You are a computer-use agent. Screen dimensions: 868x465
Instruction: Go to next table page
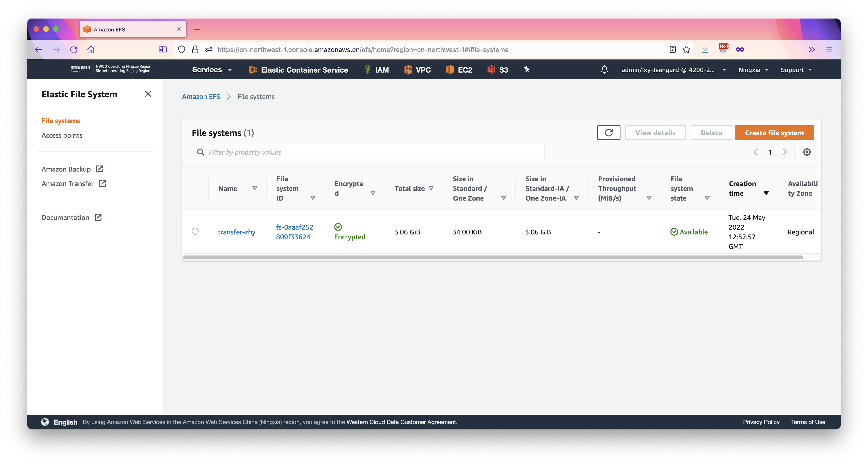(784, 152)
